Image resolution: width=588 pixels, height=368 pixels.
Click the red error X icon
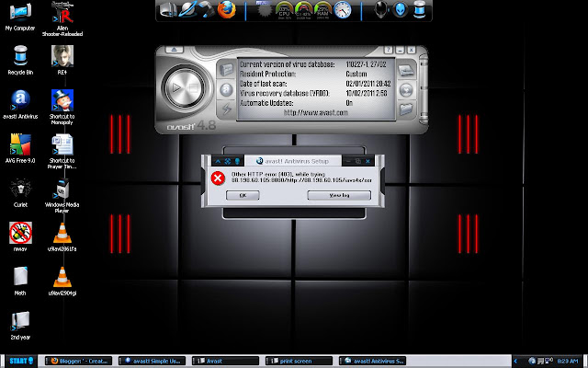pyautogui.click(x=218, y=178)
